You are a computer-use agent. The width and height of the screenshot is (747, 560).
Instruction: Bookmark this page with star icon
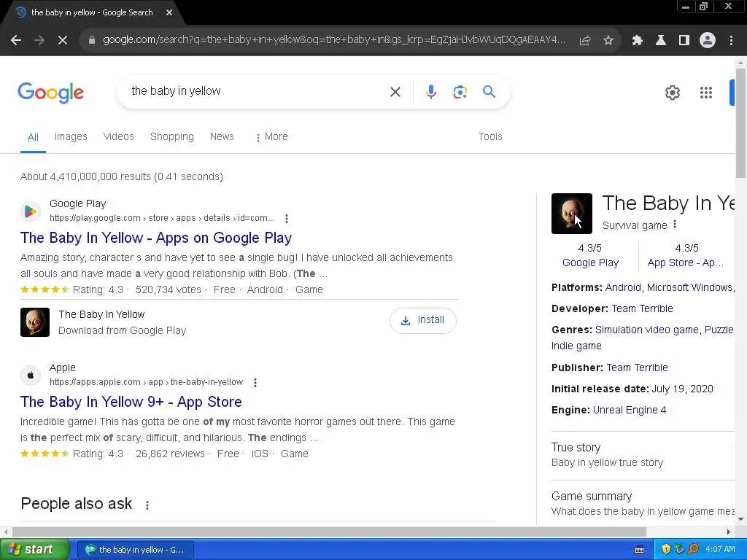pos(608,41)
